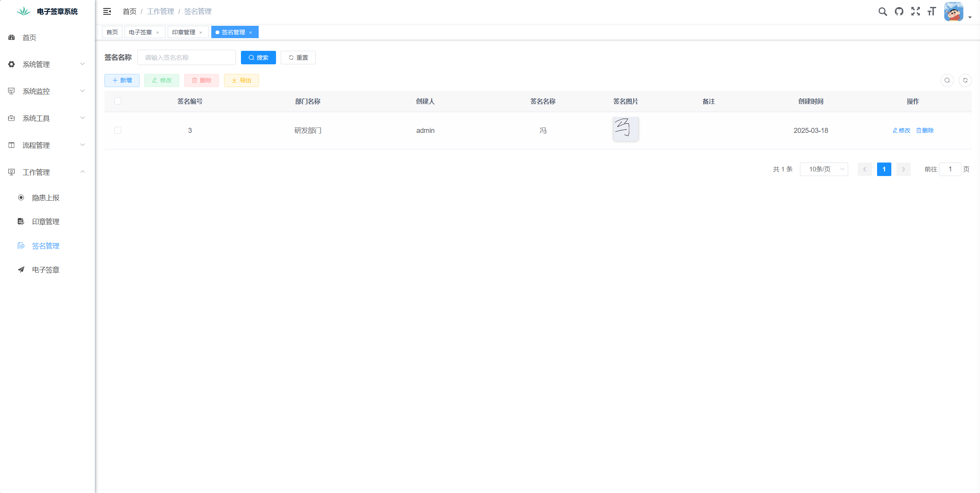Click the column search icon above the table
Image resolution: width=980 pixels, height=493 pixels.
coord(947,80)
